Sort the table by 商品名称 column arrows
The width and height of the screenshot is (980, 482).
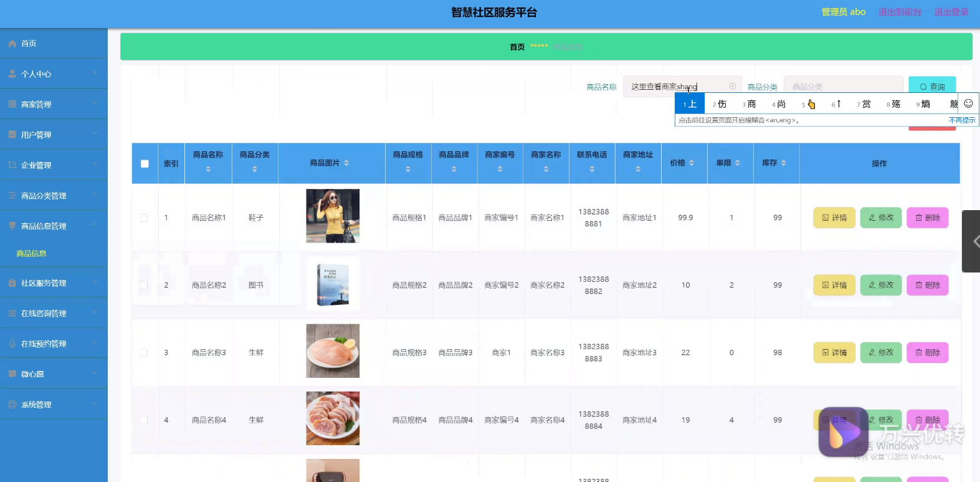208,169
